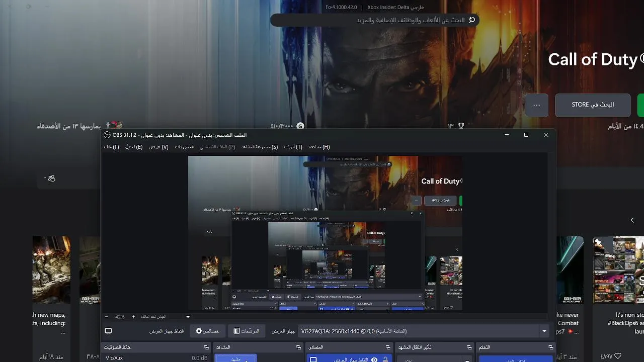Open the soldier artwork thumbnail at left
Image resolution: width=644 pixels, height=362 pixels.
click(51, 270)
